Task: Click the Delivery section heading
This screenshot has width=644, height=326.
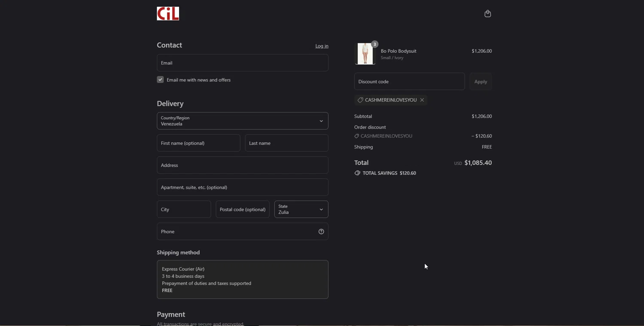Action: [x=170, y=104]
